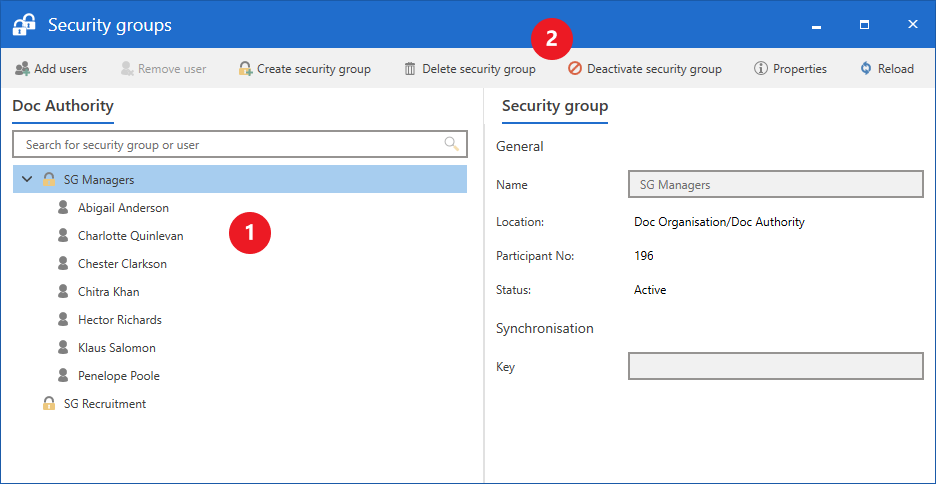936x484 pixels.
Task: Select user Abigail Anderson
Action: click(x=123, y=208)
